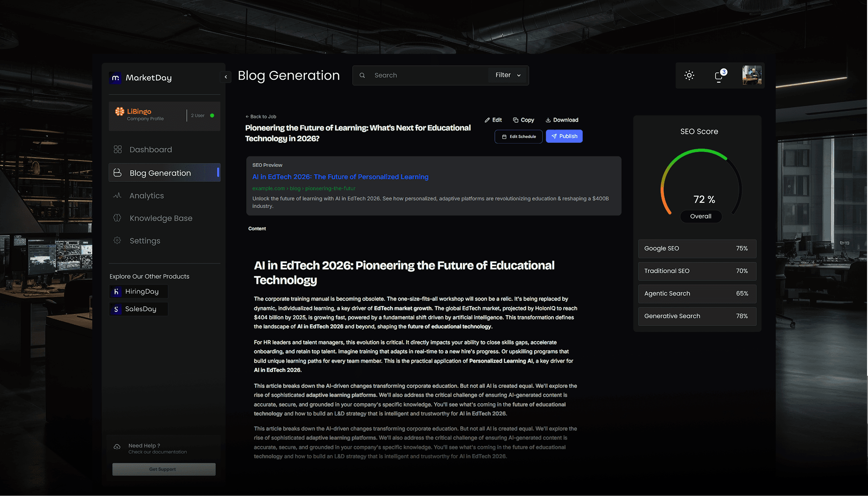Screen dimensions: 868x496
Task: Click the Overall score label
Action: coord(701,216)
